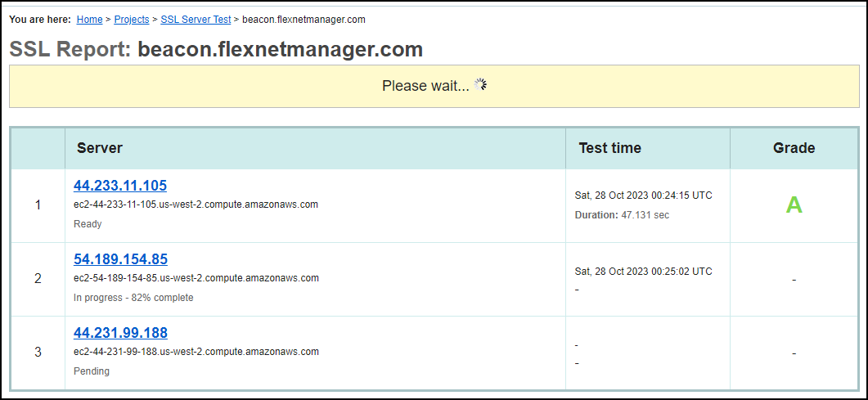
Task: Click the green A grade
Action: [794, 205]
